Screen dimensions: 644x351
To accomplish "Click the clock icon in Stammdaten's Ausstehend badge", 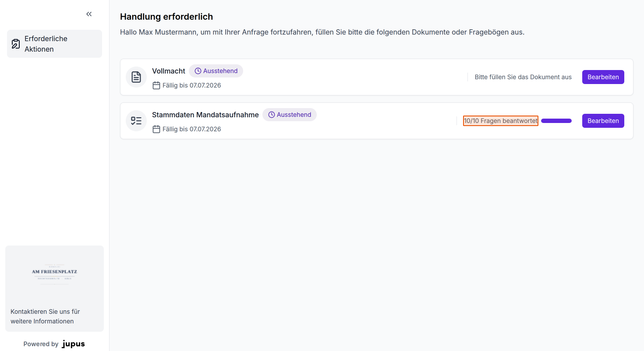I will 272,115.
